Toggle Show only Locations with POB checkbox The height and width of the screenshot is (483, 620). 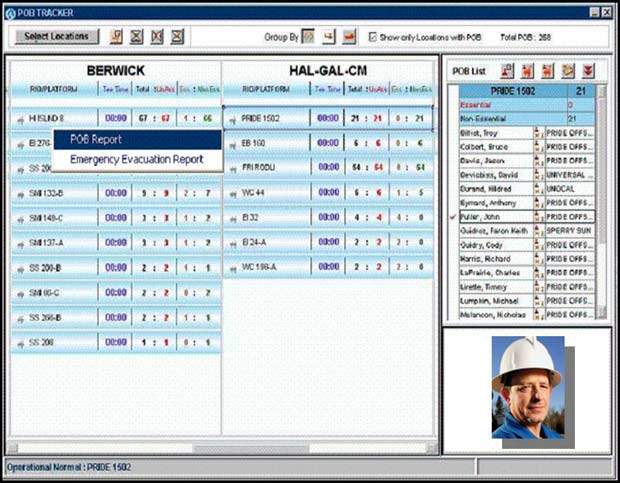pos(372,37)
